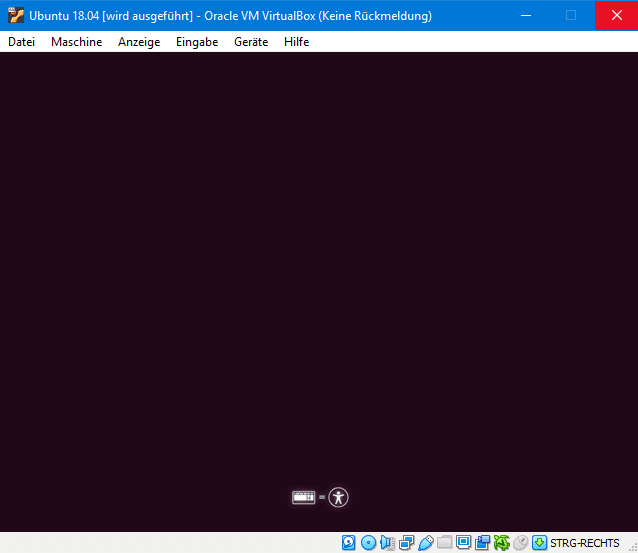Click the shared folders status icon
This screenshot has height=553, width=638.
(444, 542)
